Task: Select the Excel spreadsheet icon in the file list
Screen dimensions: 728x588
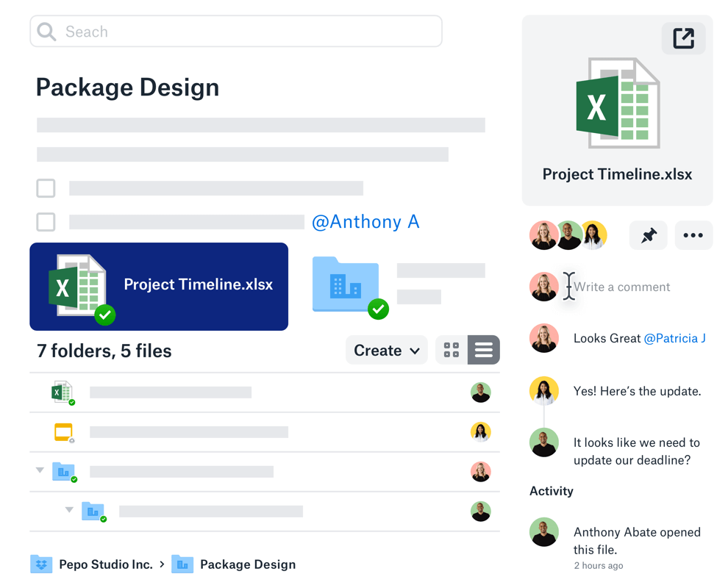Action: point(61,392)
